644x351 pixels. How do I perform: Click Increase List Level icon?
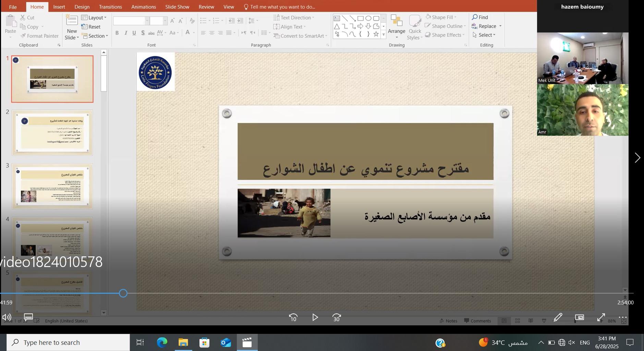point(240,21)
